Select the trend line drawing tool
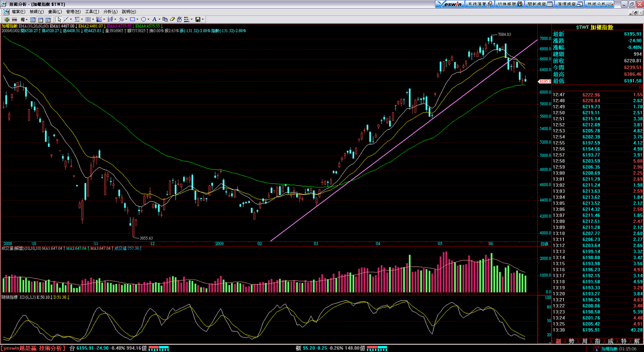644x352 pixels. tap(66, 19)
